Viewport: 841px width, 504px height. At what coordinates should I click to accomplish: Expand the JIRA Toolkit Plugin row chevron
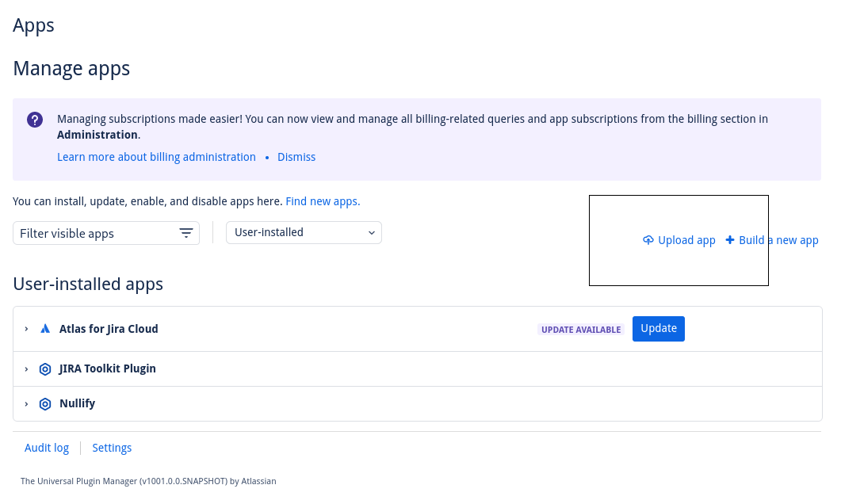click(26, 369)
